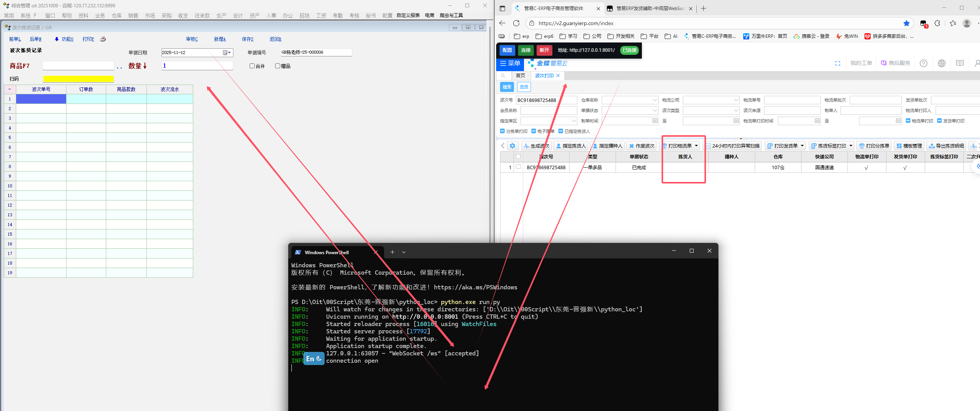Image resolution: width=980 pixels, height=411 pixels.
Task: Switch to the 首页 tab
Action: (521, 76)
